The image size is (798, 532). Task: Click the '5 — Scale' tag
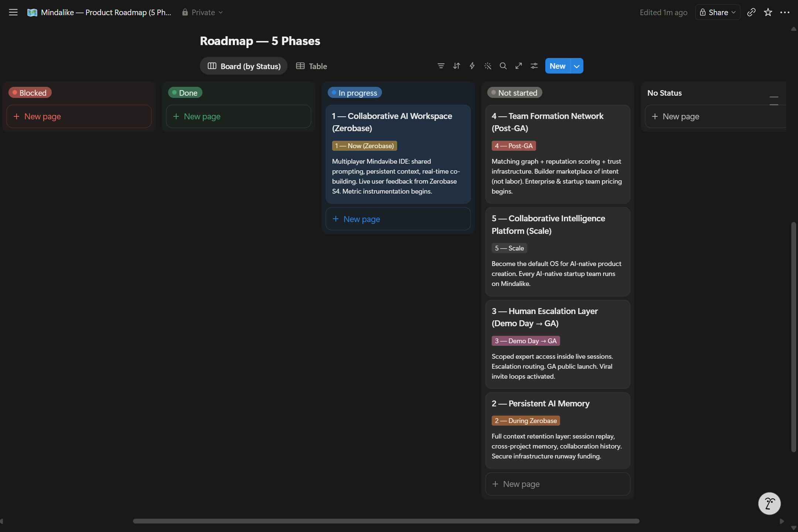click(509, 248)
